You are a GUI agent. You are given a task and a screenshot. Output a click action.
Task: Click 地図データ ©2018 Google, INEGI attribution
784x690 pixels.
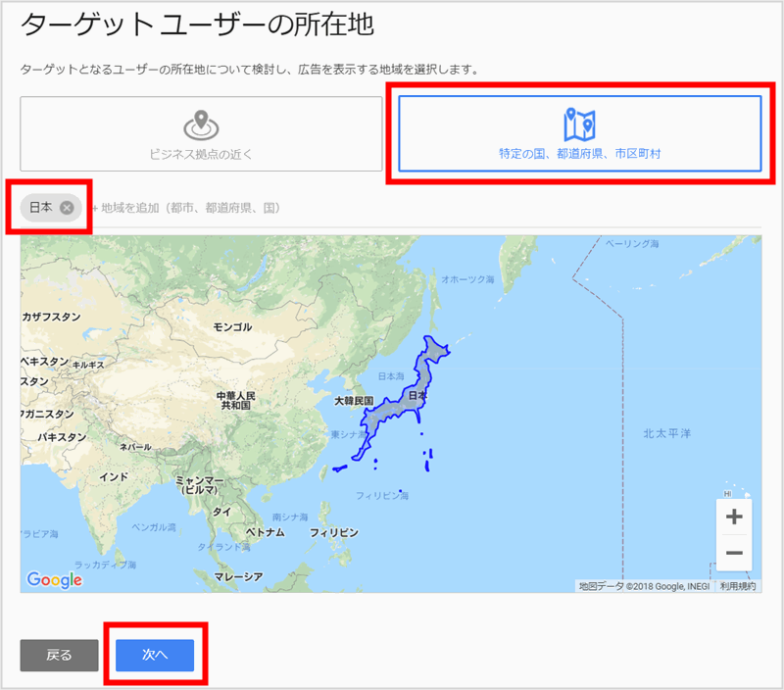(644, 586)
